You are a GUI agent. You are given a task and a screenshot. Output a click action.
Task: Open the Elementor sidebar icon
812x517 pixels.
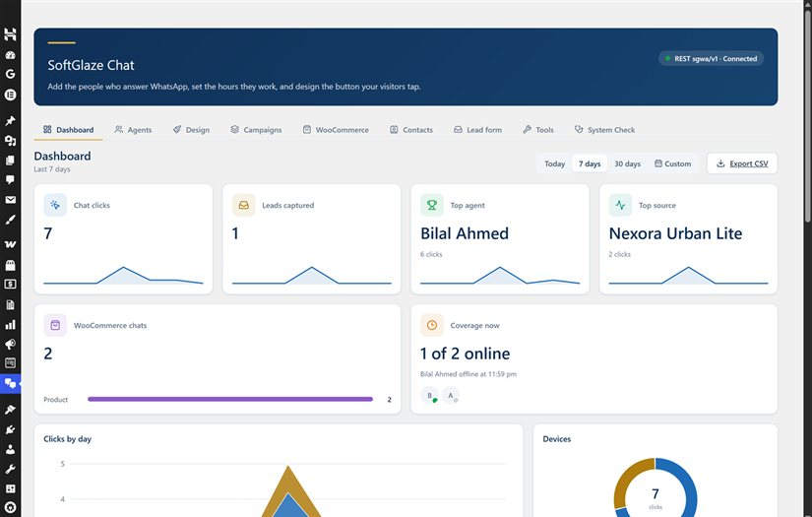click(x=10, y=95)
